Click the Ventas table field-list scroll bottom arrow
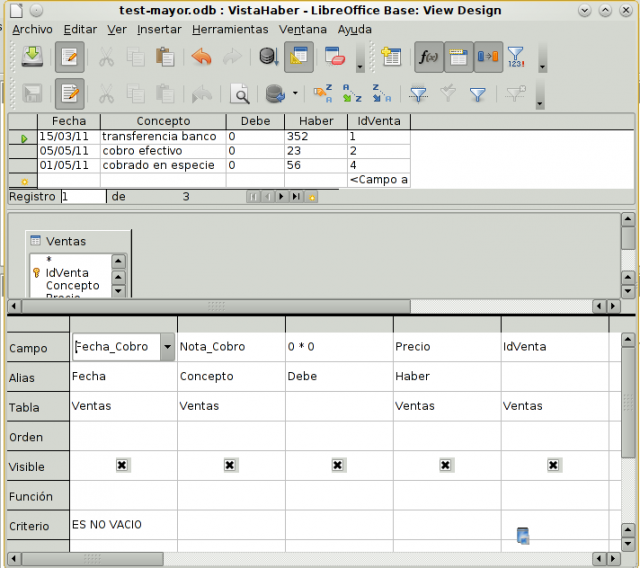The image size is (640, 568). 118,291
